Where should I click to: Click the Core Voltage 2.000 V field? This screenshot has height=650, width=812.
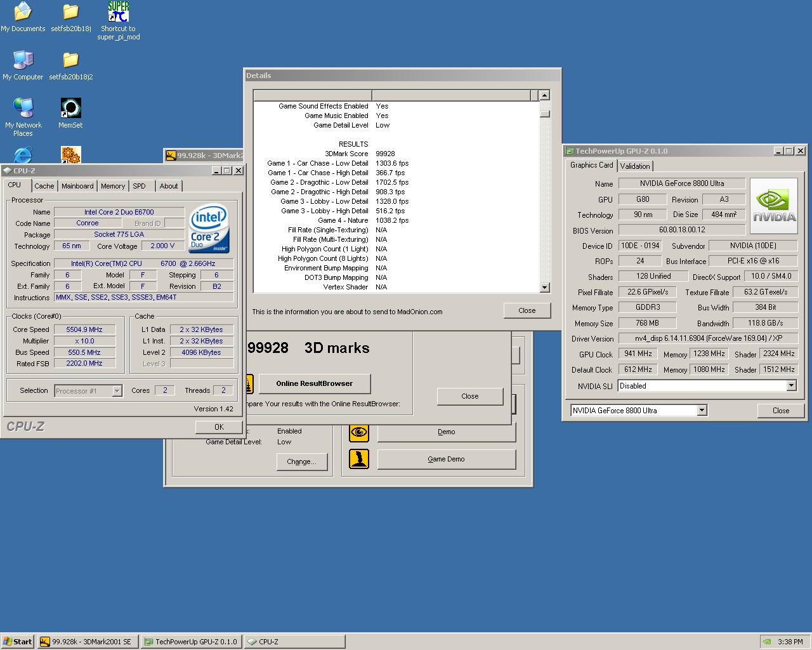pos(163,246)
